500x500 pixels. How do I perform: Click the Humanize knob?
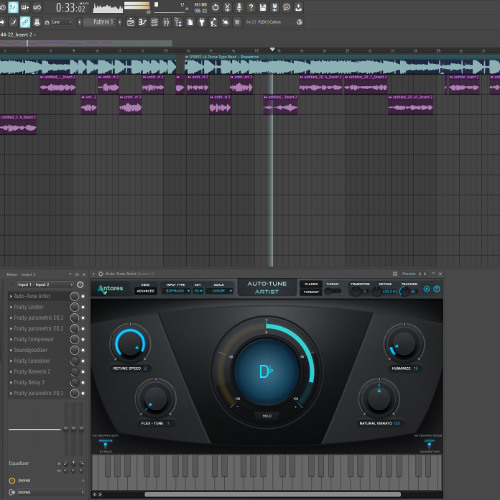[x=404, y=344]
